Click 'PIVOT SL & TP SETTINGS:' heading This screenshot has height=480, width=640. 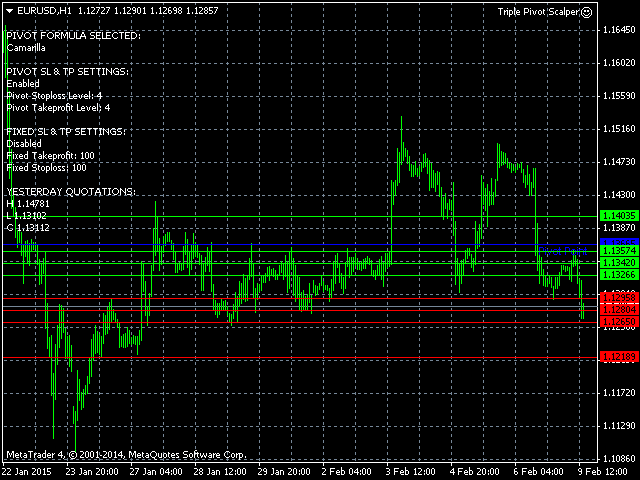(x=68, y=71)
